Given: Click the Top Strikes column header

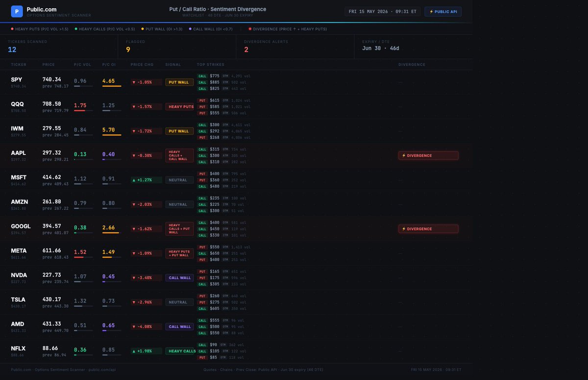Looking at the screenshot, I should tap(211, 64).
